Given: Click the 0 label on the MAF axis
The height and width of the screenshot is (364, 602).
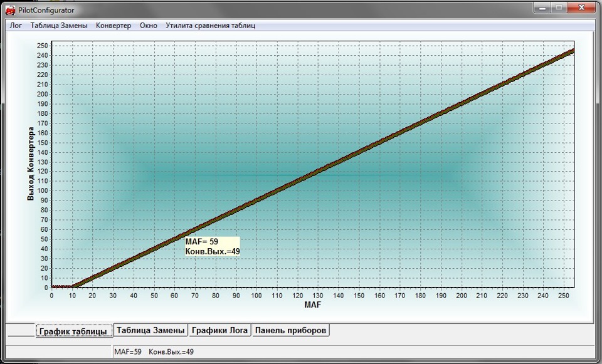Looking at the screenshot, I should click(x=51, y=296).
